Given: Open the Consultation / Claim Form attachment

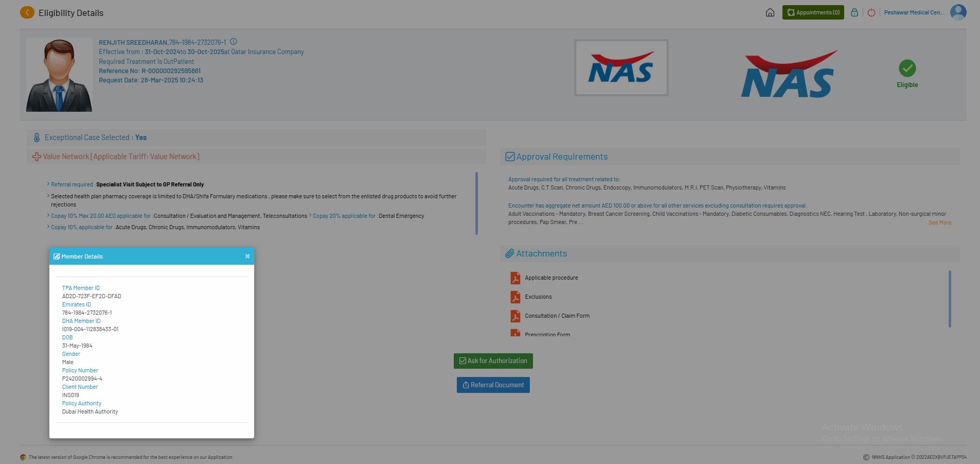Looking at the screenshot, I should pos(557,316).
